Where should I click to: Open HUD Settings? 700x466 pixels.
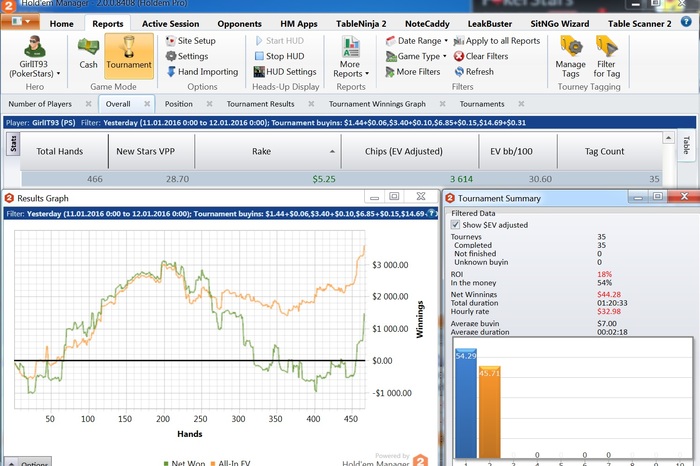(285, 72)
